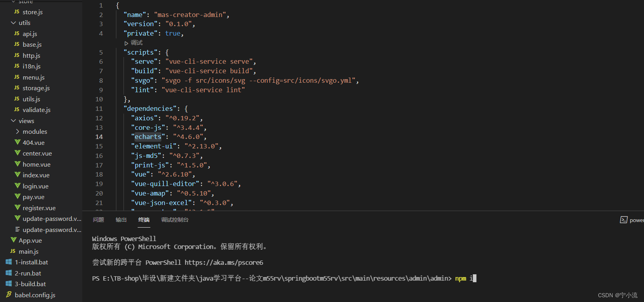Image resolution: width=644 pixels, height=302 pixels.
Task: Click line number 14 in the gutter
Action: point(99,137)
